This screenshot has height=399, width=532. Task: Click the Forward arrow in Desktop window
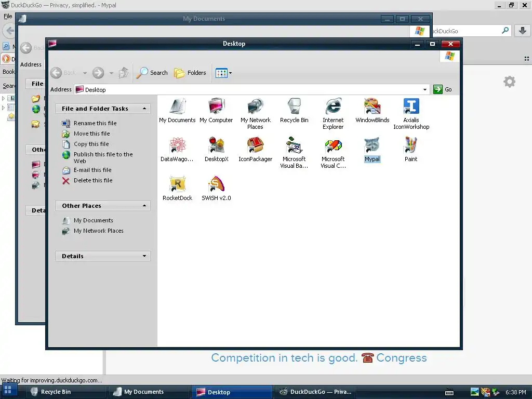(x=98, y=73)
